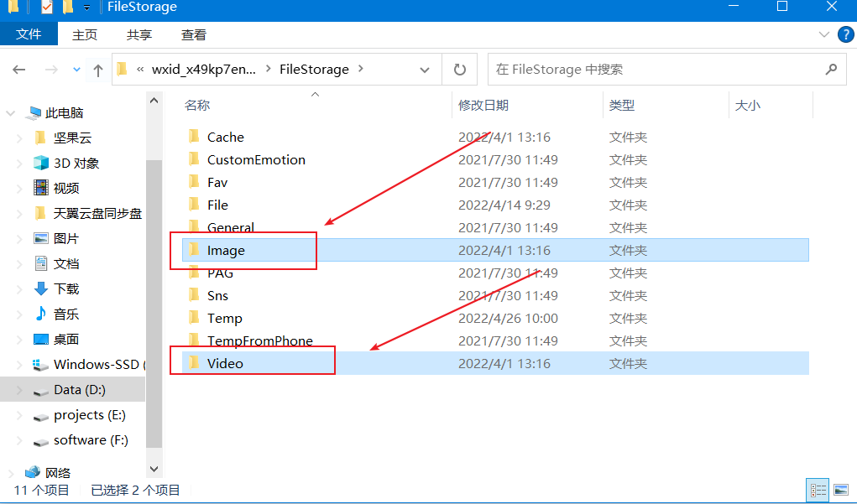This screenshot has height=504, width=857.
Task: Select 桌面 in navigation pane
Action: click(66, 339)
